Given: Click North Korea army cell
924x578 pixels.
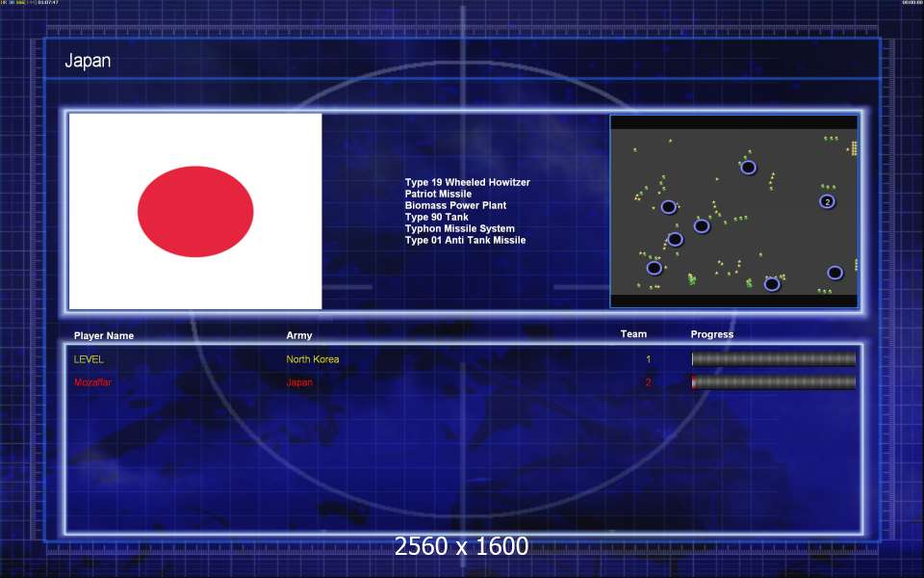Looking at the screenshot, I should pos(312,359).
